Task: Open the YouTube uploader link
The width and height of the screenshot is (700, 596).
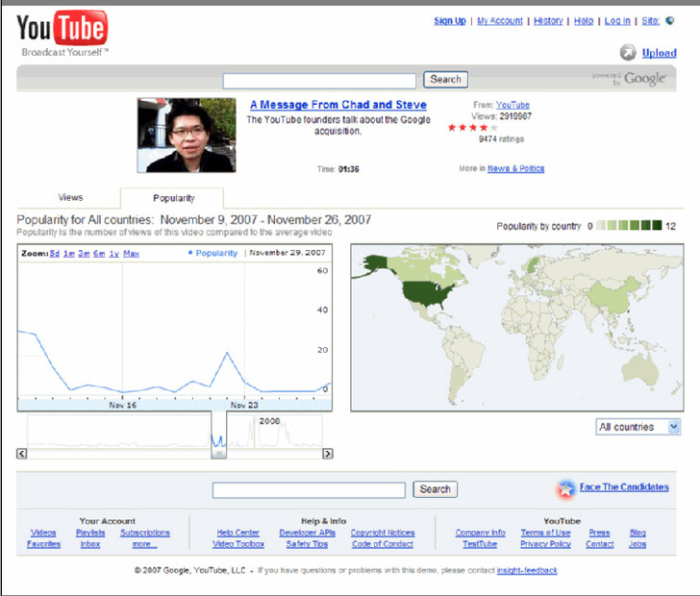Action: pos(512,105)
